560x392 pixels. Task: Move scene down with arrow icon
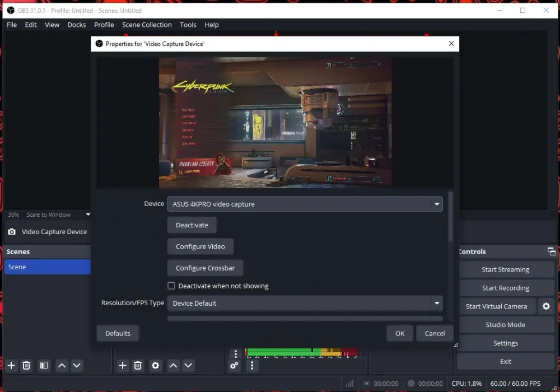(x=77, y=365)
